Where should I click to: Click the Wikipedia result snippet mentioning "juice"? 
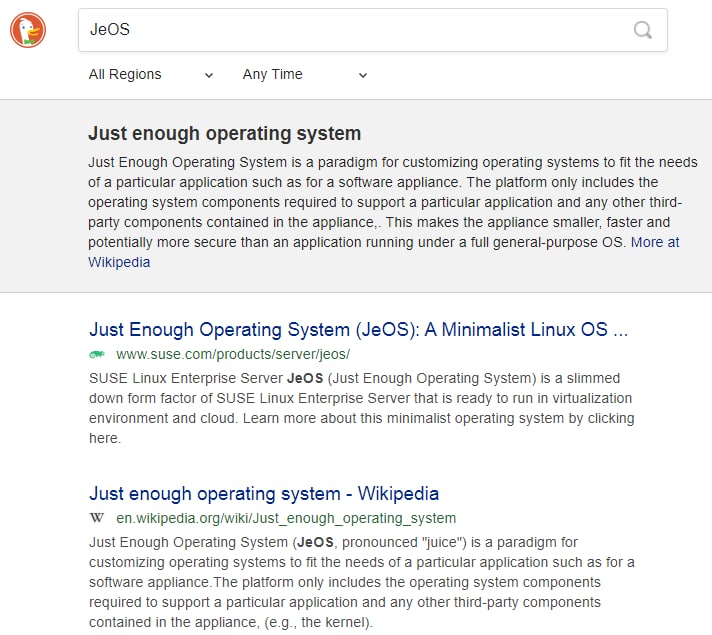tap(361, 582)
